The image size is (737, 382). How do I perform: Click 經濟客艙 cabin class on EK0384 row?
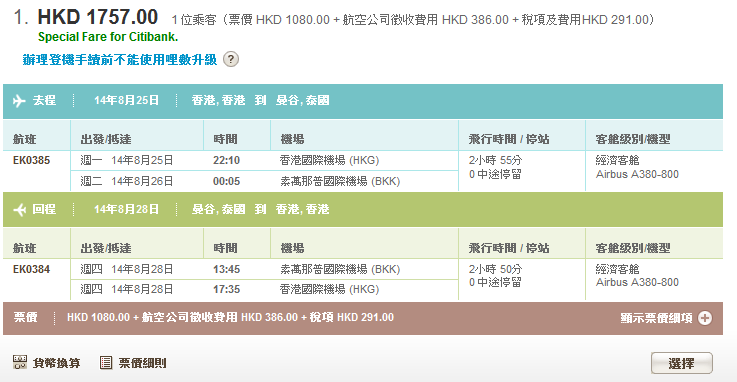(x=618, y=269)
